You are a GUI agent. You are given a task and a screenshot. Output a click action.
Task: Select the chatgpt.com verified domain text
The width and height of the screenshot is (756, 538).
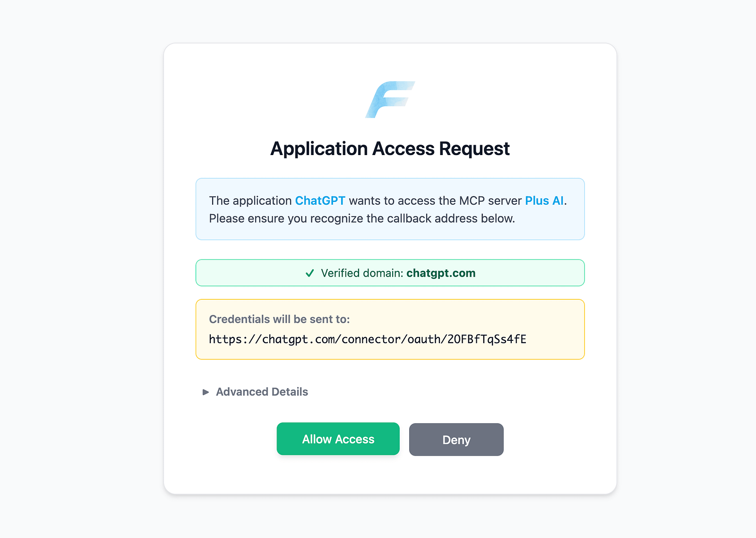click(441, 273)
